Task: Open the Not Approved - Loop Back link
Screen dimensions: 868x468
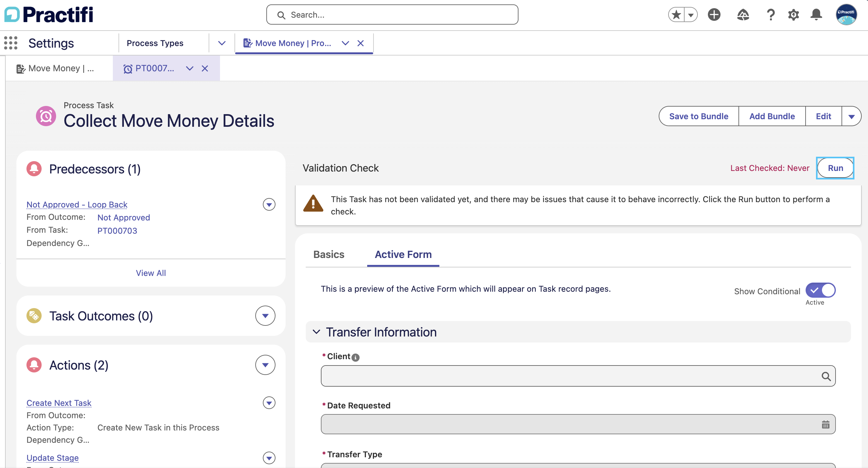Action: [77, 205]
